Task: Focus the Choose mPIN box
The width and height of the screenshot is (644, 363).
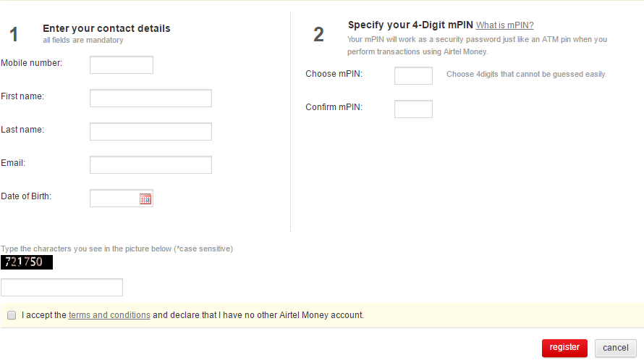Action: click(413, 75)
